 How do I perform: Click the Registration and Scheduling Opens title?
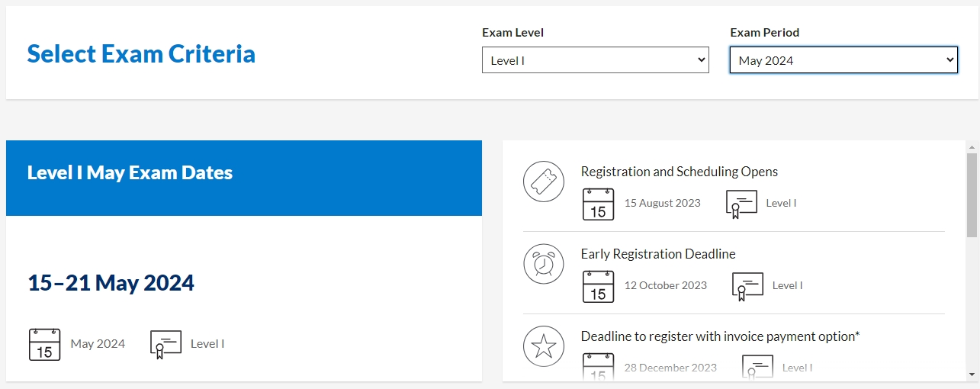[x=679, y=172]
